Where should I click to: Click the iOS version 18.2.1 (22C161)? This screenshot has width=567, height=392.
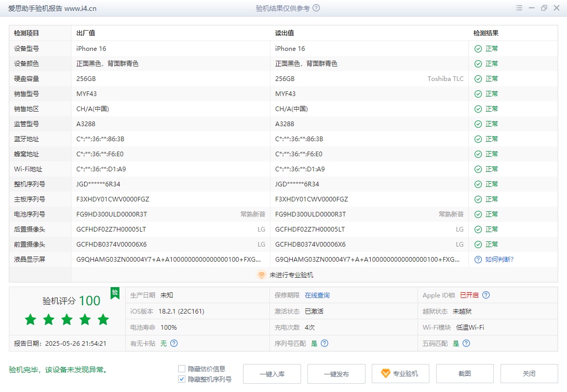[x=181, y=312]
